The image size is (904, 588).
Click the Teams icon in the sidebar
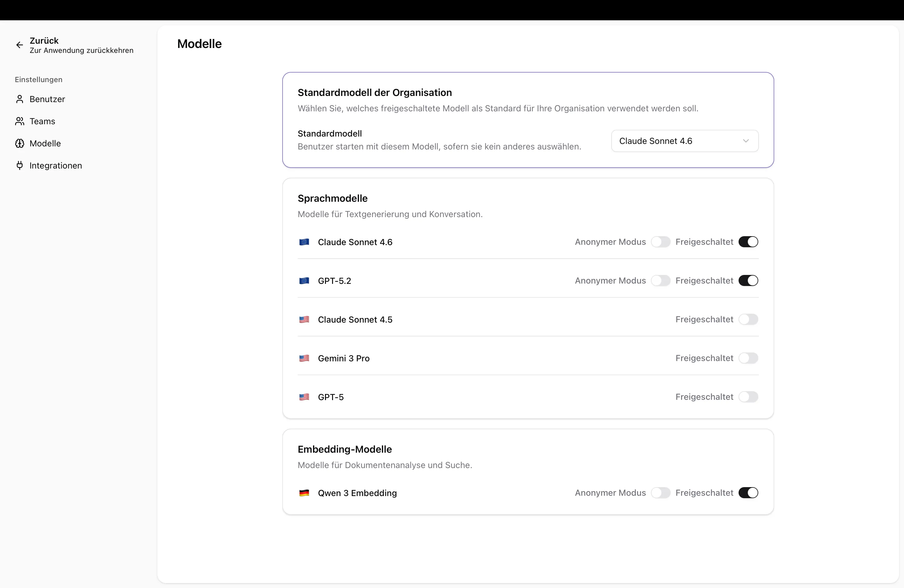[x=20, y=121]
